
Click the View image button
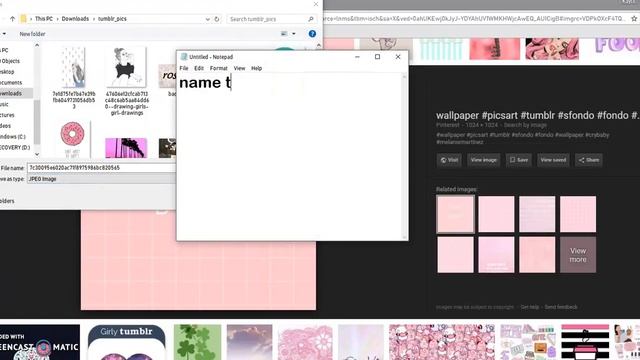tap(484, 160)
